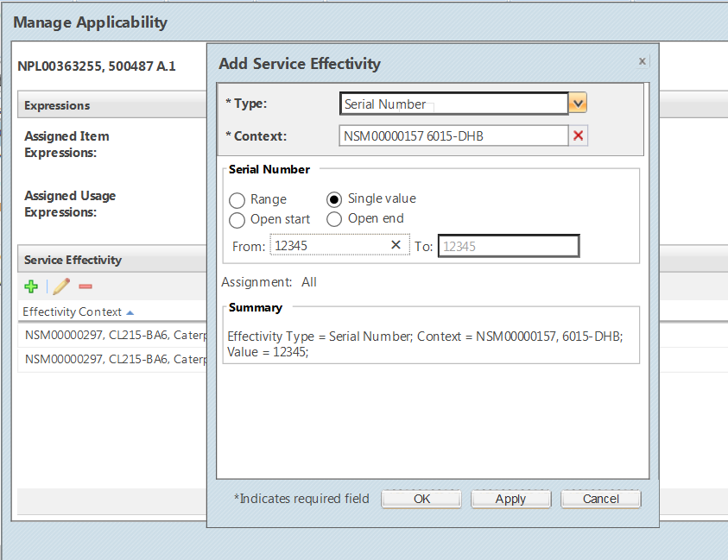This screenshot has width=728, height=560.
Task: Click the To serial number field
Action: (508, 246)
